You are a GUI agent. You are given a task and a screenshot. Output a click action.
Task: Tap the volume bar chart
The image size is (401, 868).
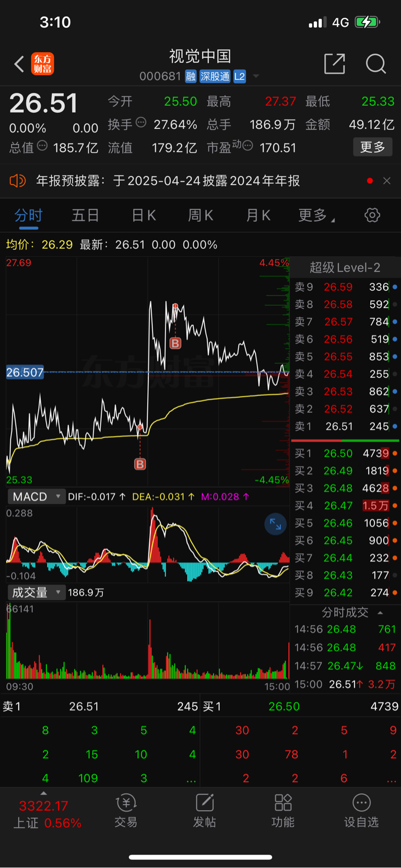tap(148, 640)
